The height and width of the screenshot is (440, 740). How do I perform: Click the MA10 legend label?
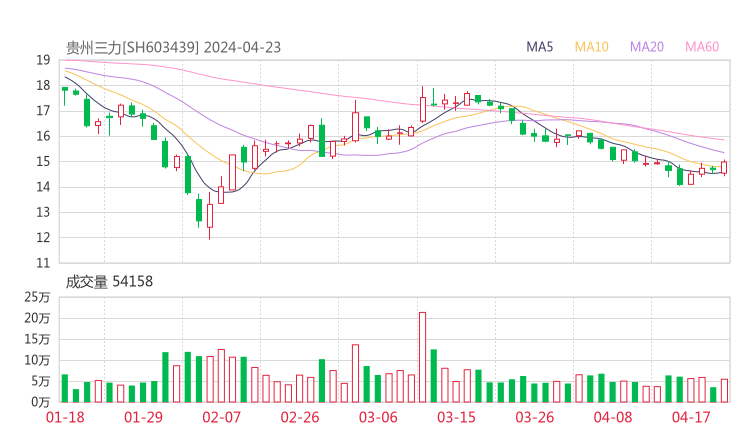point(591,47)
